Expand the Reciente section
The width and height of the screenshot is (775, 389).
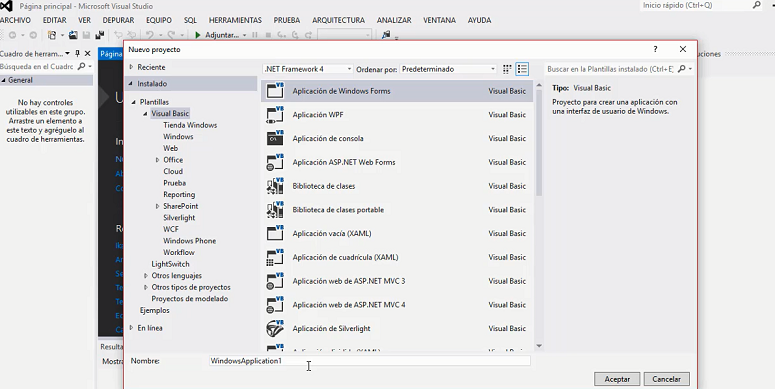click(x=131, y=67)
